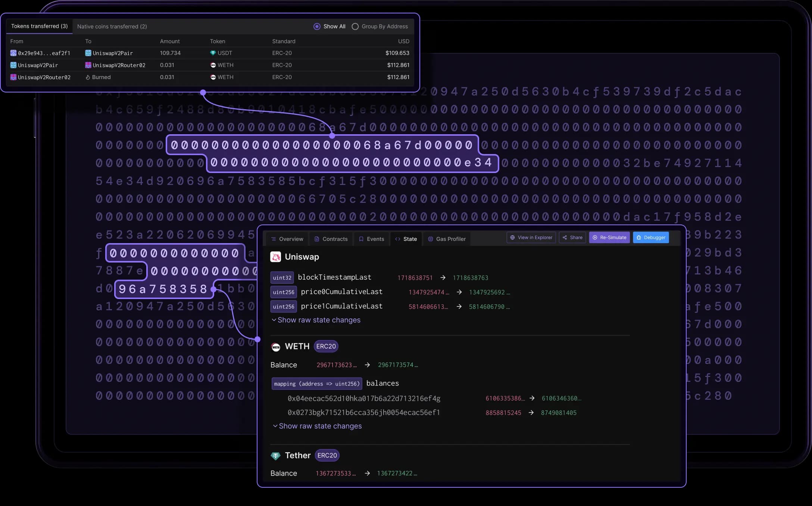Click the Tether logo icon
The image size is (812, 506).
(275, 456)
